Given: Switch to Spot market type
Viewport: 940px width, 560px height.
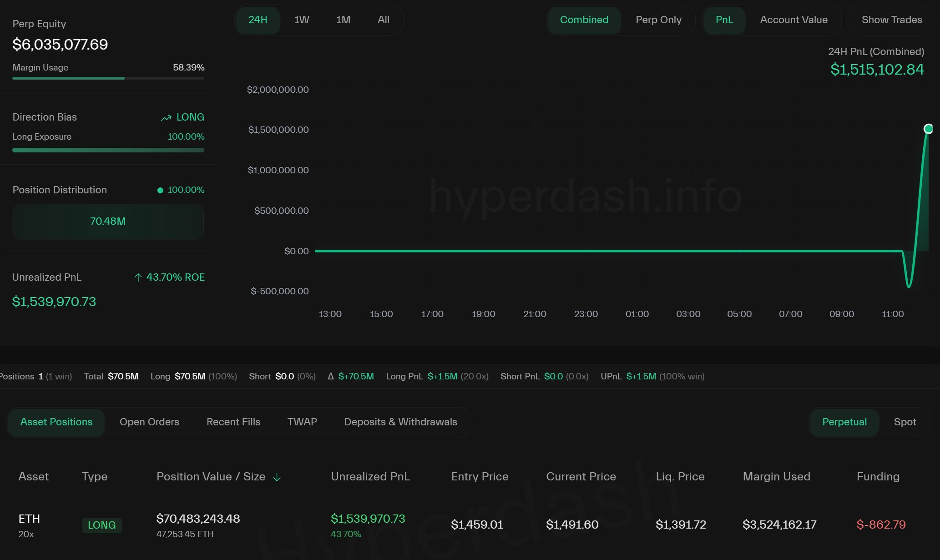Looking at the screenshot, I should click(905, 422).
